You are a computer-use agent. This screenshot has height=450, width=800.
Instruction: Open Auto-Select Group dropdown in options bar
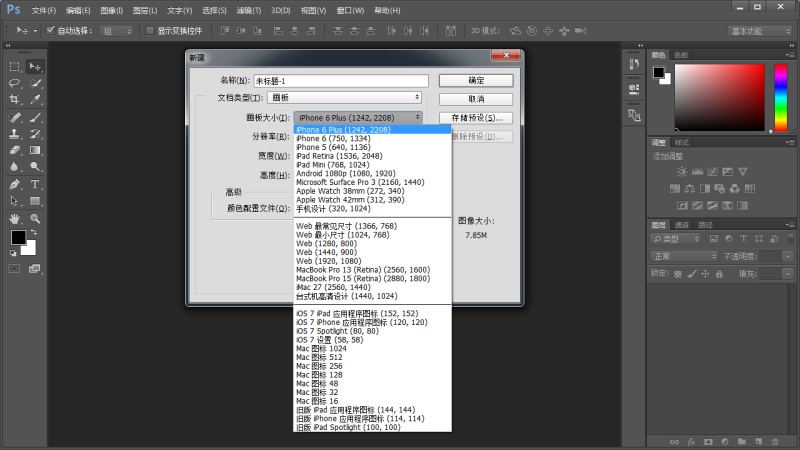pyautogui.click(x=116, y=31)
